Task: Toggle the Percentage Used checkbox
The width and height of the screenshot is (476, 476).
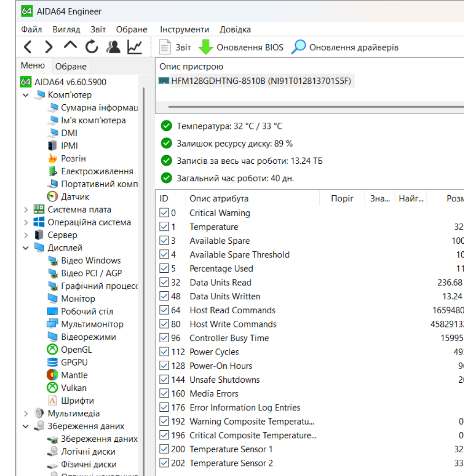Action: 164,268
